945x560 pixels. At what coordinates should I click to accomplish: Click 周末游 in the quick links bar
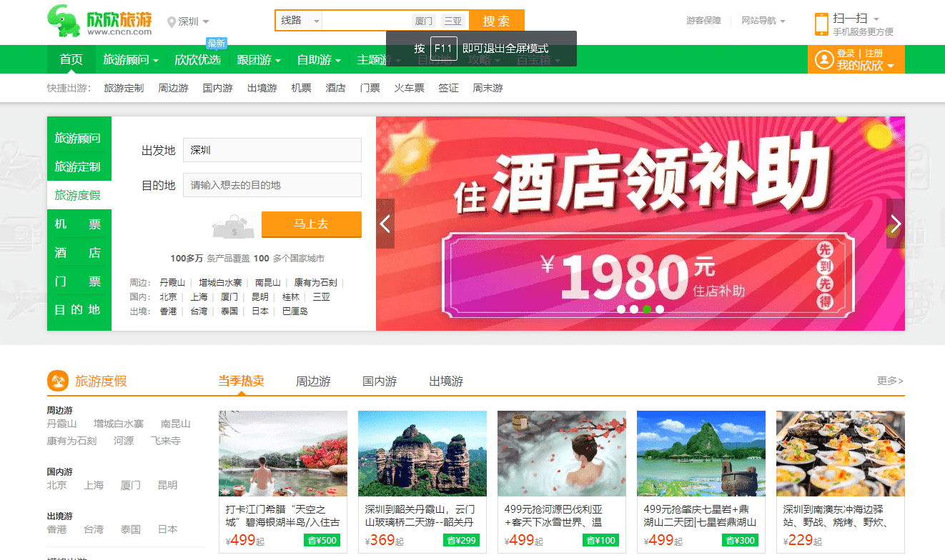pos(488,88)
